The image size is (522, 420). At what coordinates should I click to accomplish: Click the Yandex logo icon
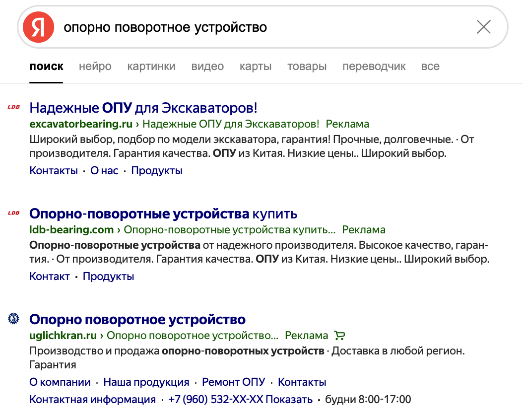point(38,27)
